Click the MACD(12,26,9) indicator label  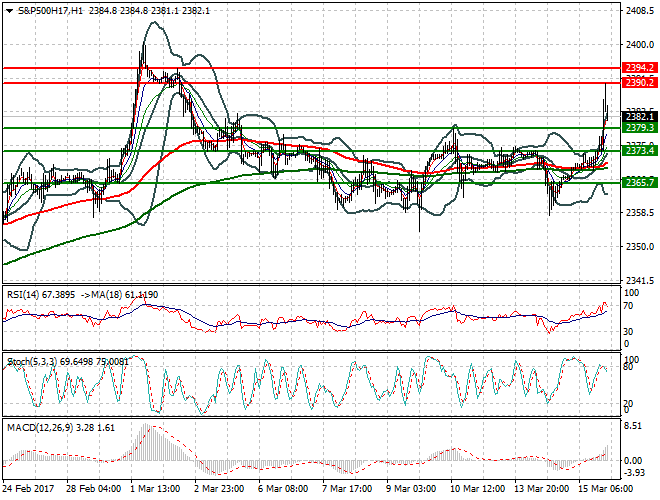tap(34, 427)
